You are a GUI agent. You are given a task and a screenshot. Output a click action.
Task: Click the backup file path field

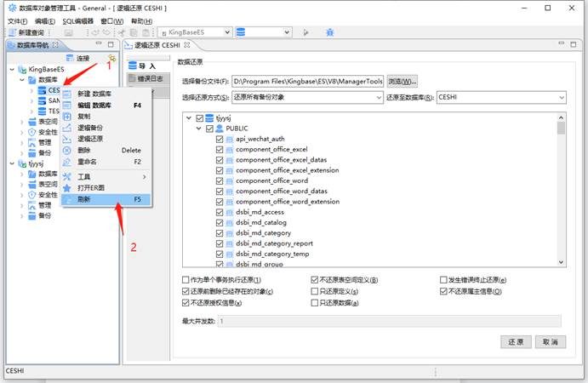coord(307,82)
